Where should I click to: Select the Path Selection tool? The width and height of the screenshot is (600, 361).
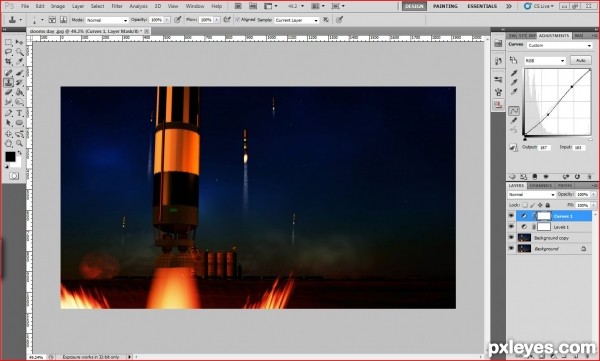click(x=8, y=123)
